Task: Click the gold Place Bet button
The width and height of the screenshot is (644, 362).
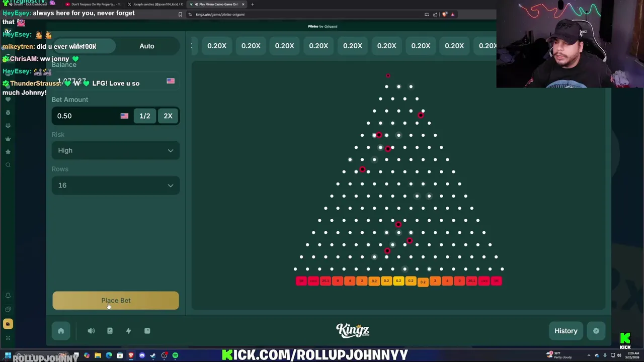Action: coord(116,300)
